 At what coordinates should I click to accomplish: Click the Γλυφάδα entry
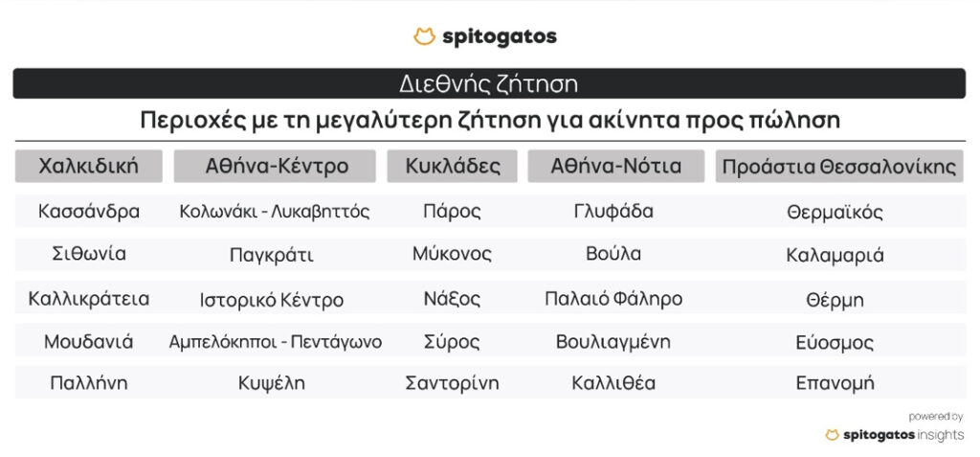613,211
